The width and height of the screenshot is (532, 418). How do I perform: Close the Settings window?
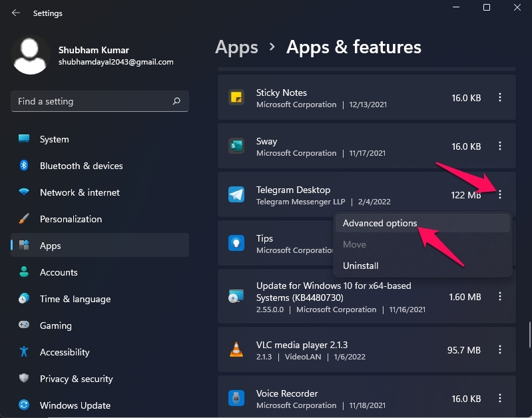pyautogui.click(x=517, y=7)
